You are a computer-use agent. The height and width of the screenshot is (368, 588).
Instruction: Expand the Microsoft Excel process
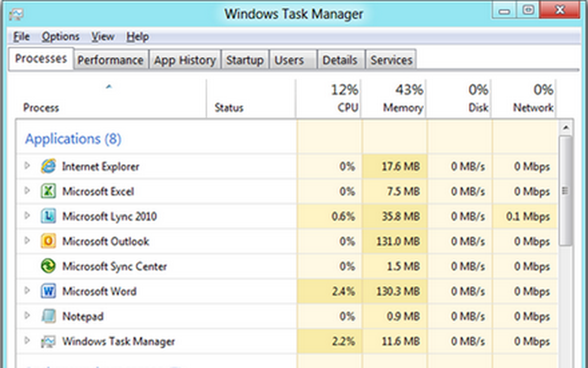27,191
